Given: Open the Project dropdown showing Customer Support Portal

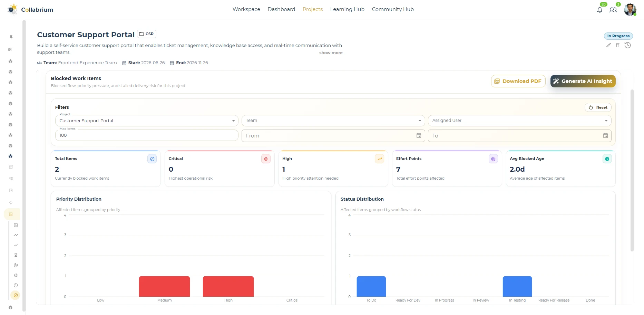Looking at the screenshot, I should [147, 121].
